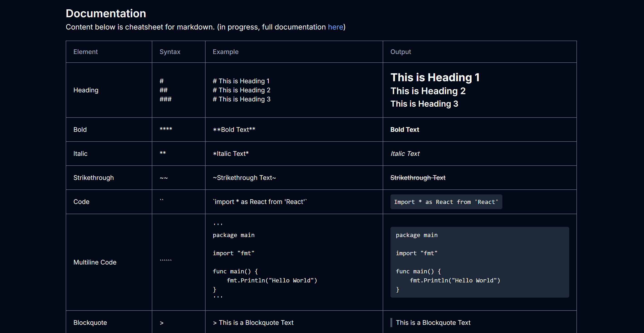Click the rendered 'Bold Text' output
The height and width of the screenshot is (333, 644).
[405, 130]
